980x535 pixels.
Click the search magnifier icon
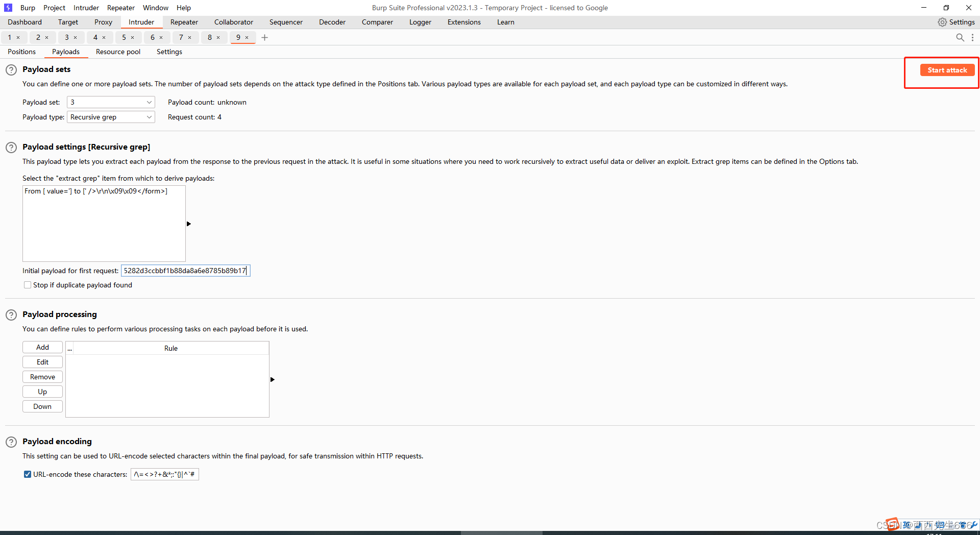pos(960,37)
